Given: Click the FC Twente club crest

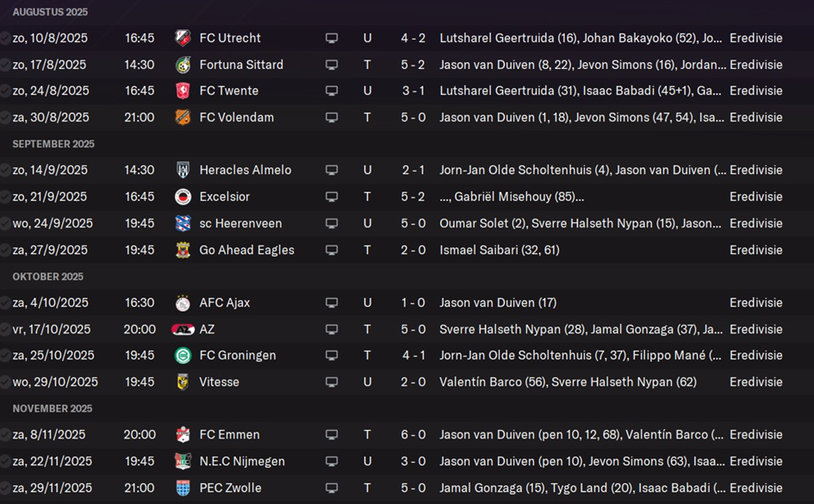Looking at the screenshot, I should tap(183, 90).
